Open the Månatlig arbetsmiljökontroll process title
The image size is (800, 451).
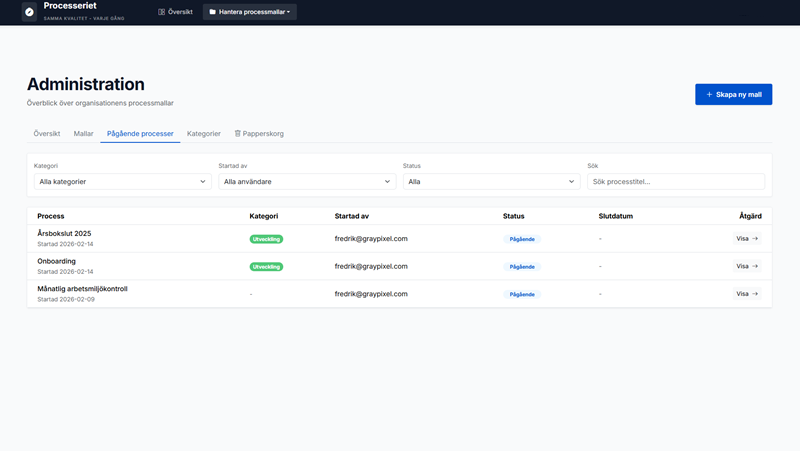coord(82,289)
